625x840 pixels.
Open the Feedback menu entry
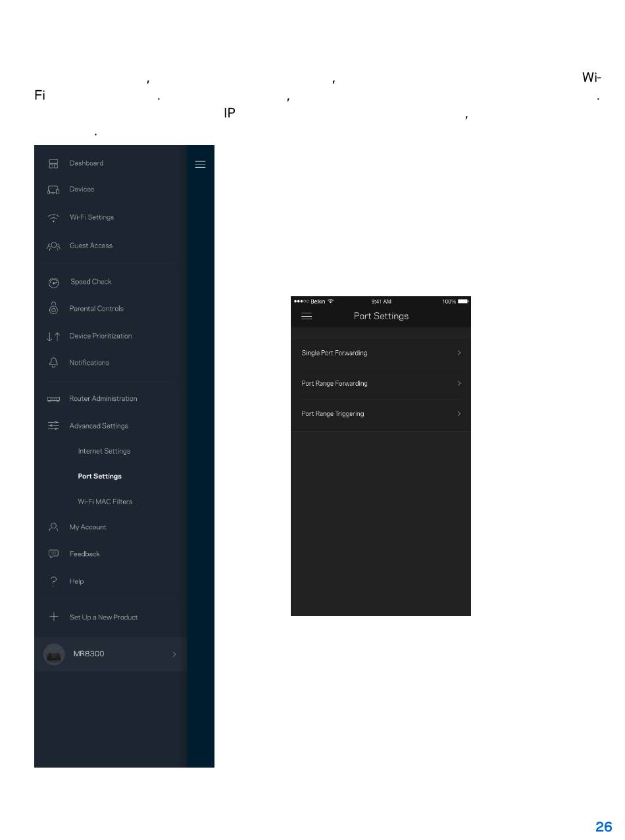tap(84, 554)
